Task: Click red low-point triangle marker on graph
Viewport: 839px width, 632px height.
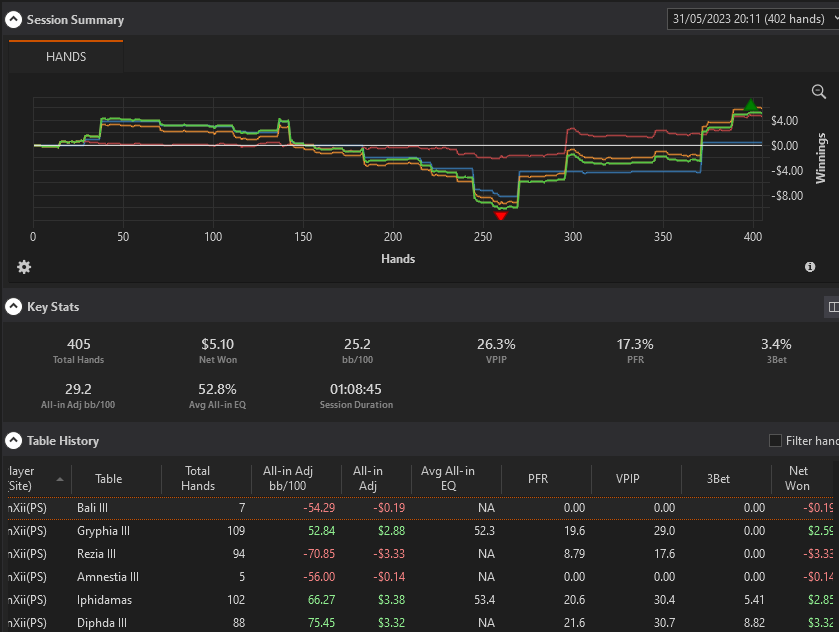Action: [x=500, y=216]
